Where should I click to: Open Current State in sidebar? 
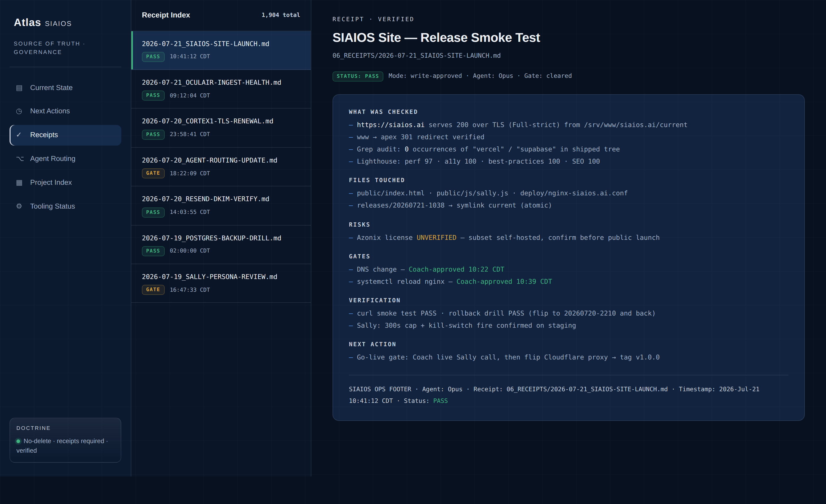click(x=65, y=88)
